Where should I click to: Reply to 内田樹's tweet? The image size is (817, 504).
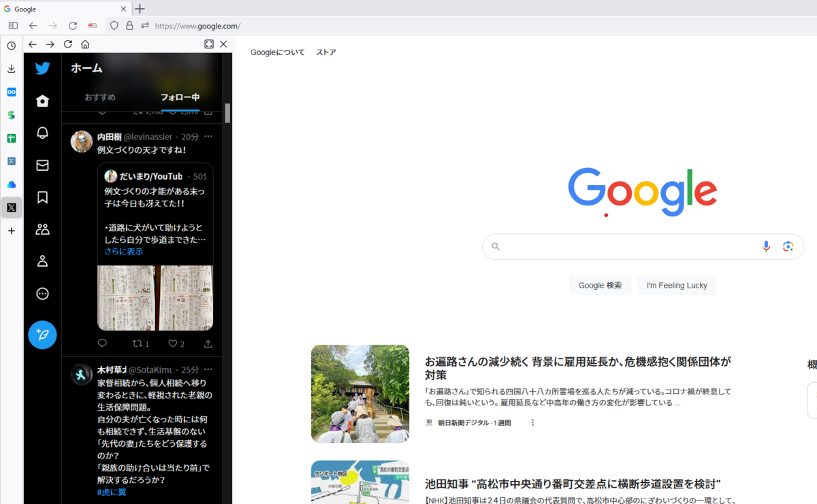click(x=102, y=343)
